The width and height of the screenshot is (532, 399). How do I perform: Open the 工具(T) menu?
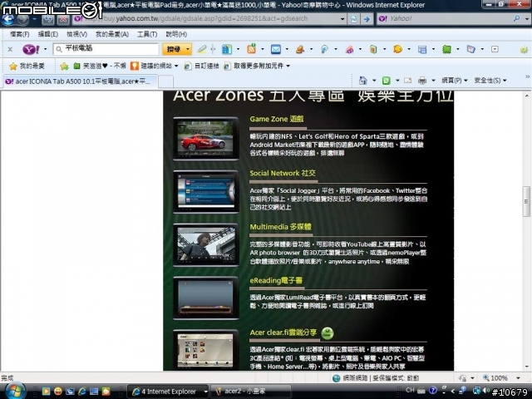point(147,34)
